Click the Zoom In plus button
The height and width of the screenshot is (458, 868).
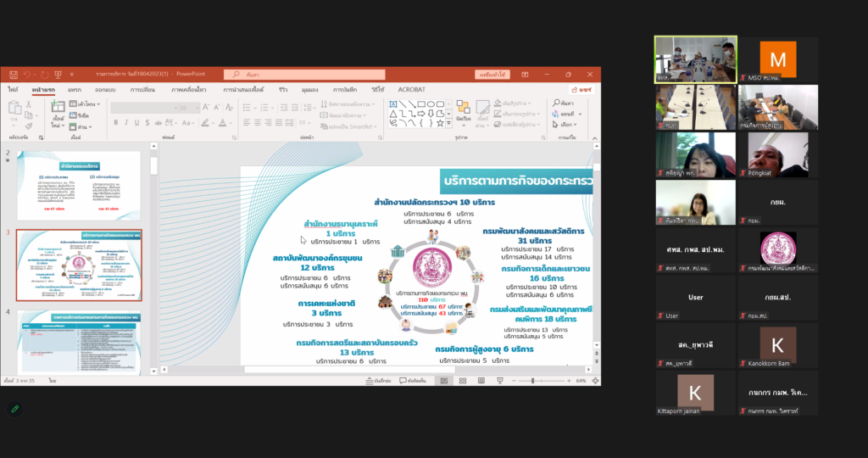tap(569, 381)
